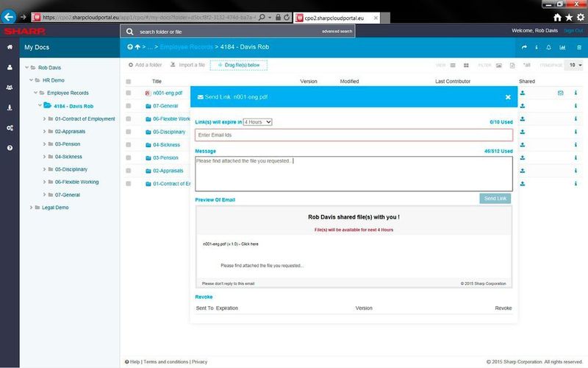Viewport: 588px width, 368px height.
Task: Select the cpo2.sharpcloudportal.eu browser tab
Action: 337,18
